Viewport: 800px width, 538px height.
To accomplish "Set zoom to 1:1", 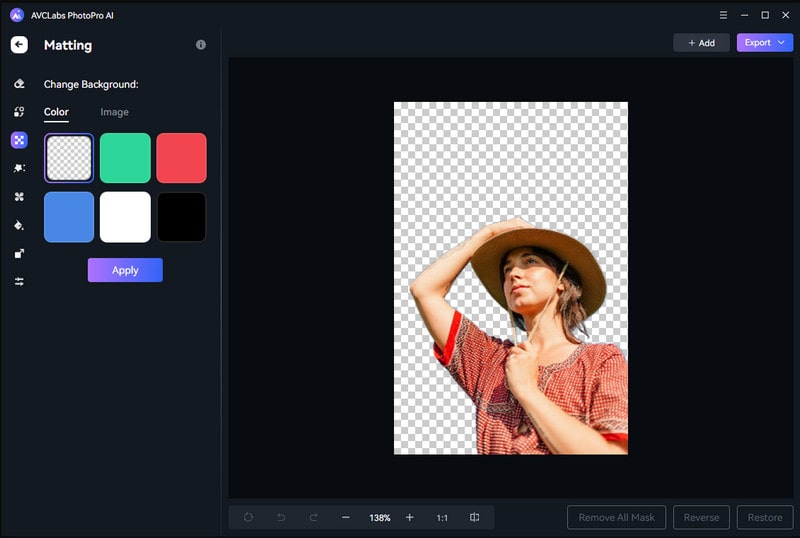I will (x=442, y=518).
